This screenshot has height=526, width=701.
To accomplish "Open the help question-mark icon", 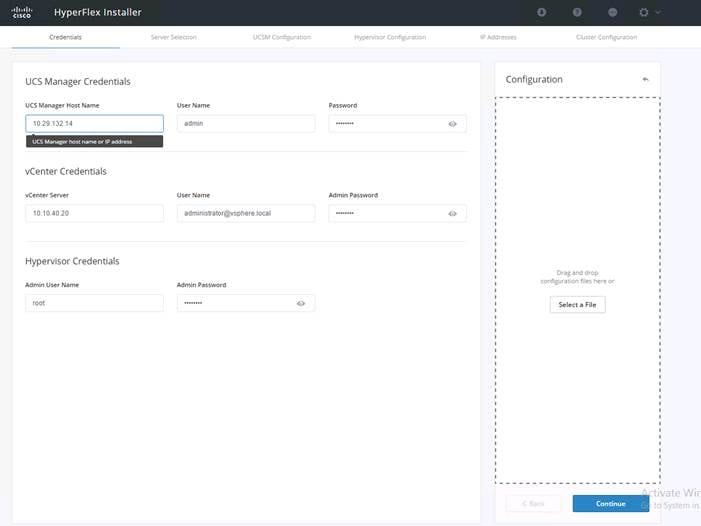I will tap(577, 12).
